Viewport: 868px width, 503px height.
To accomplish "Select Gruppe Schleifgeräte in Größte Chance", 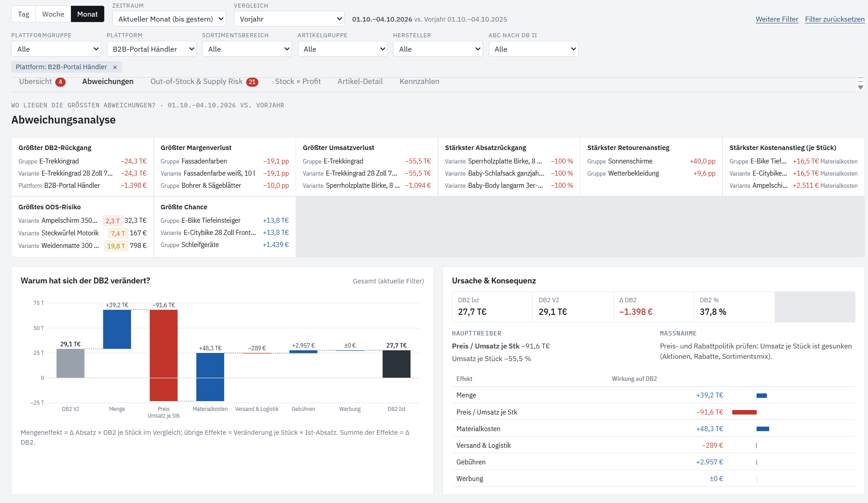I will tap(225, 245).
